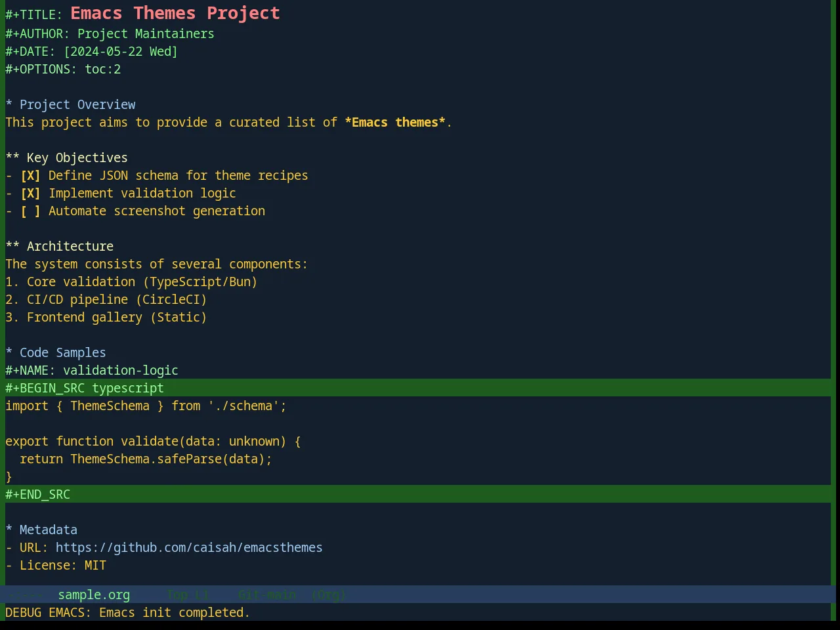Click the (Org) major mode indicator

328,595
